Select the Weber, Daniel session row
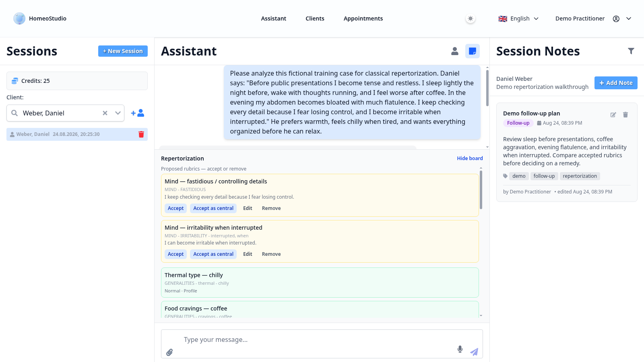Image resolution: width=644 pixels, height=362 pixels. point(77,134)
